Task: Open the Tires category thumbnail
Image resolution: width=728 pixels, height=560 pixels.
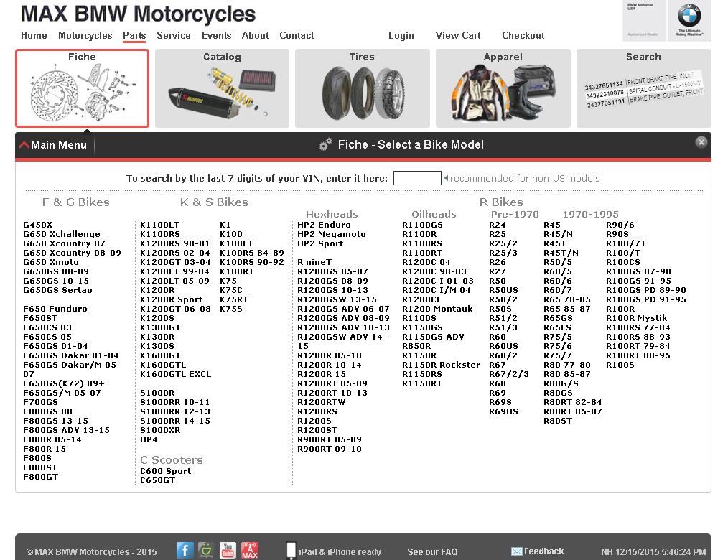Action: pos(362,88)
